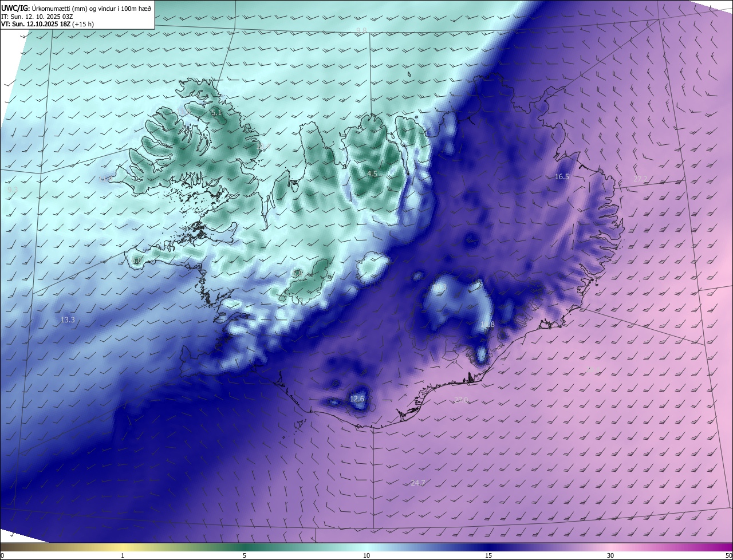Screen dimensions: 733x560
Task: Click the 27.0 value near the south coast
Action: (x=461, y=400)
